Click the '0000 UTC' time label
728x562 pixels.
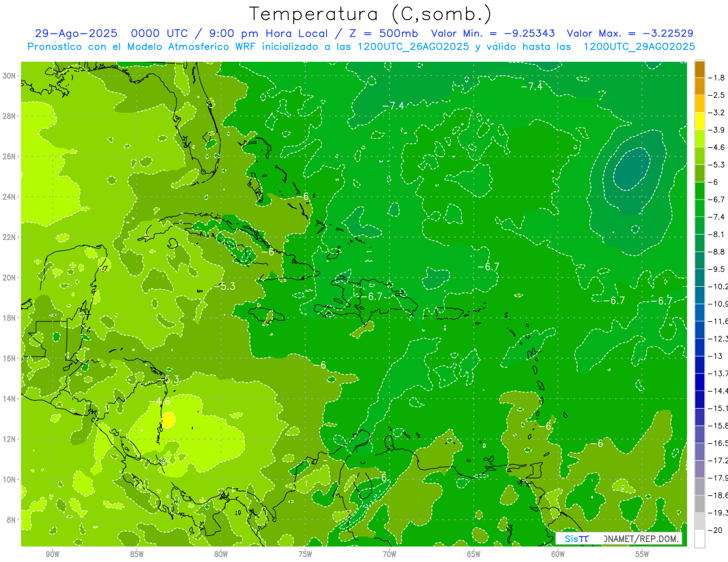click(160, 33)
